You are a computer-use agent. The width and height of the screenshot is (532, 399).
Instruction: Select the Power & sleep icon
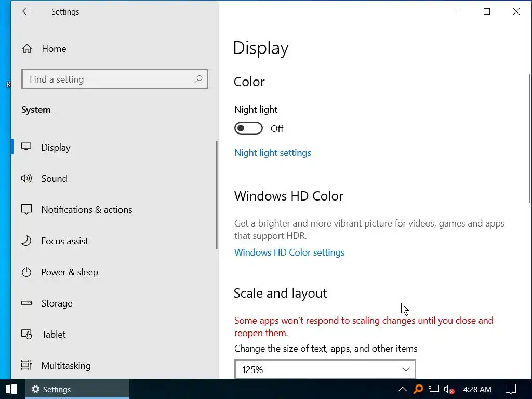click(x=26, y=272)
